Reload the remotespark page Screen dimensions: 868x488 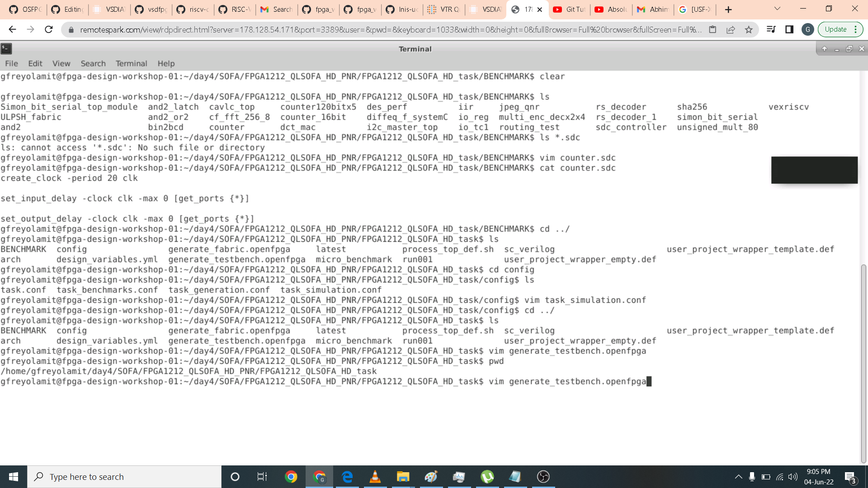click(49, 29)
